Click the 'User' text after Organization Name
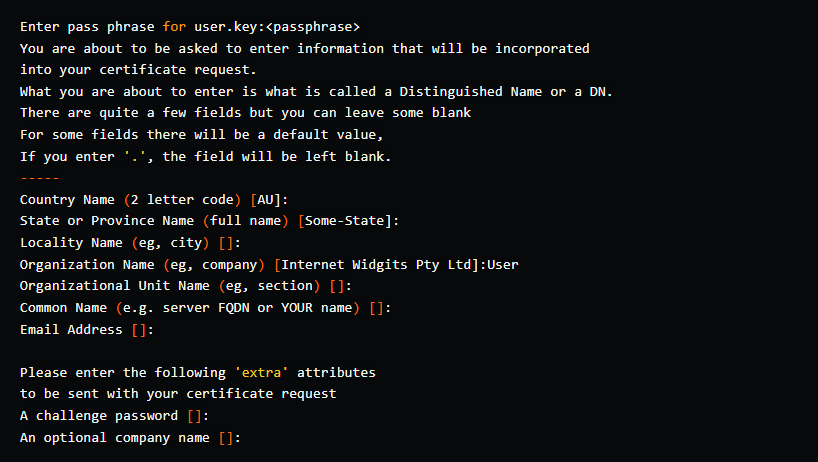818x462 pixels. point(503,265)
